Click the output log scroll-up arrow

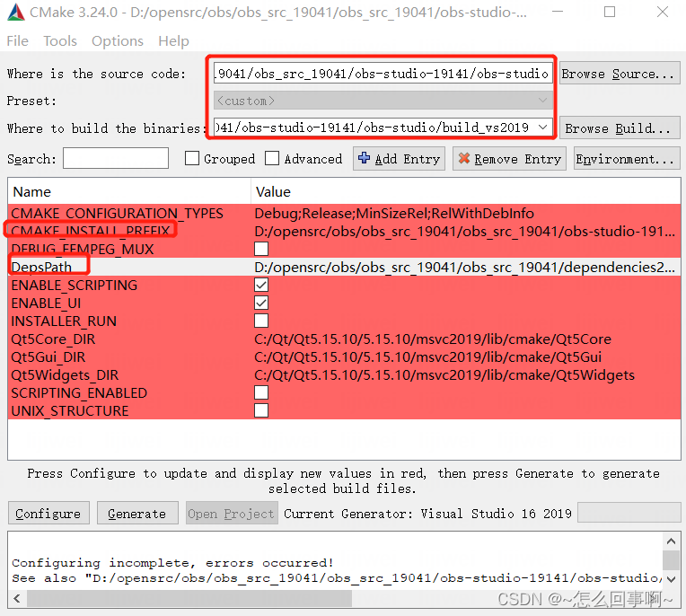pos(672,541)
